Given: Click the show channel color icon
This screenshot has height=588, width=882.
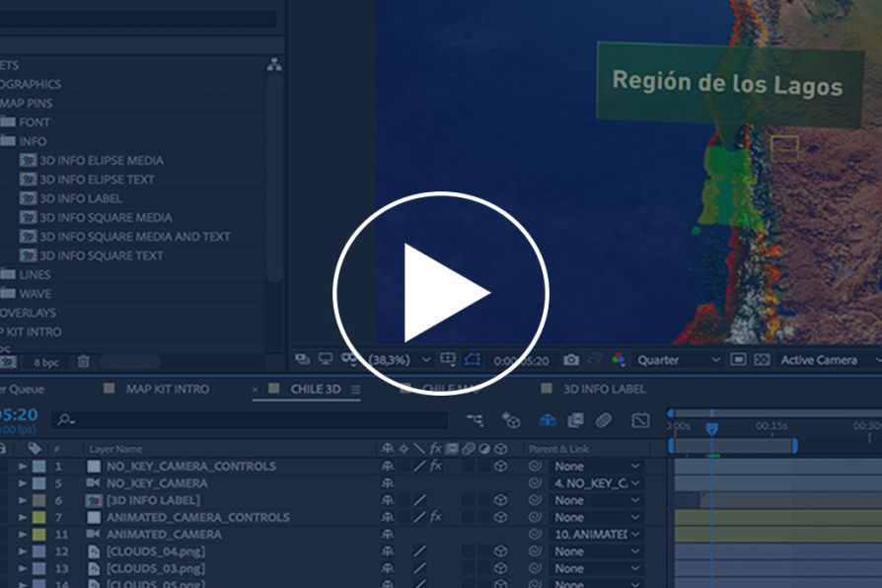Looking at the screenshot, I should tap(619, 360).
